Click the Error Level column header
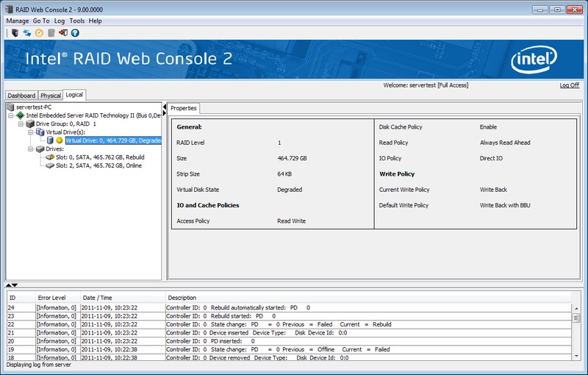 (x=53, y=297)
